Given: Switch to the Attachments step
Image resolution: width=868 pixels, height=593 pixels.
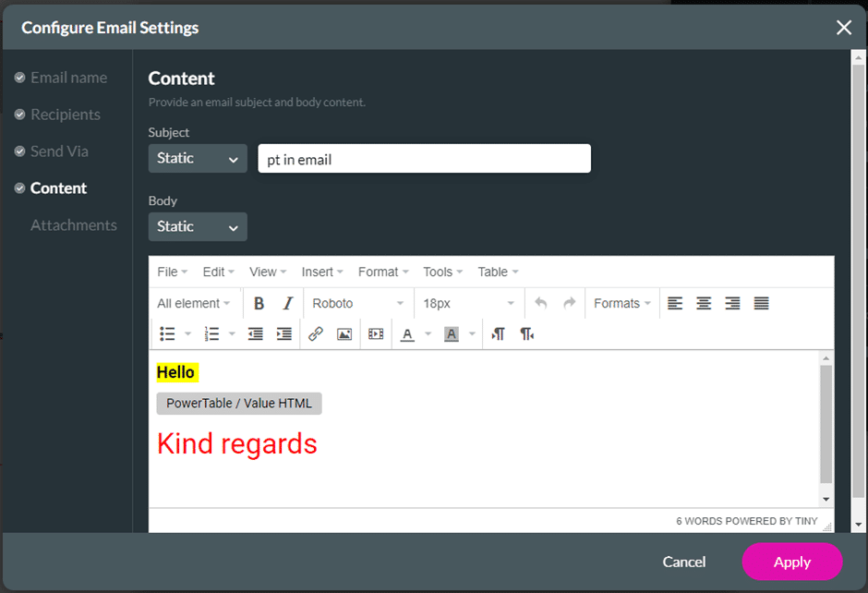Looking at the screenshot, I should coord(74,224).
